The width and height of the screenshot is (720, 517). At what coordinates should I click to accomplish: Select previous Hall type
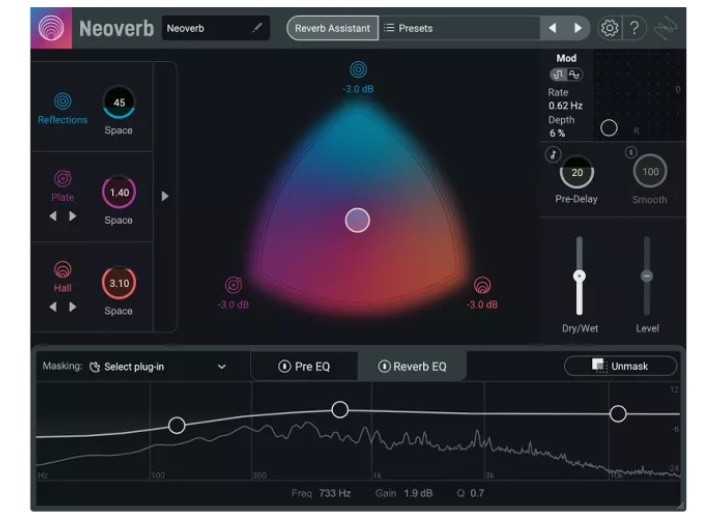[53, 307]
